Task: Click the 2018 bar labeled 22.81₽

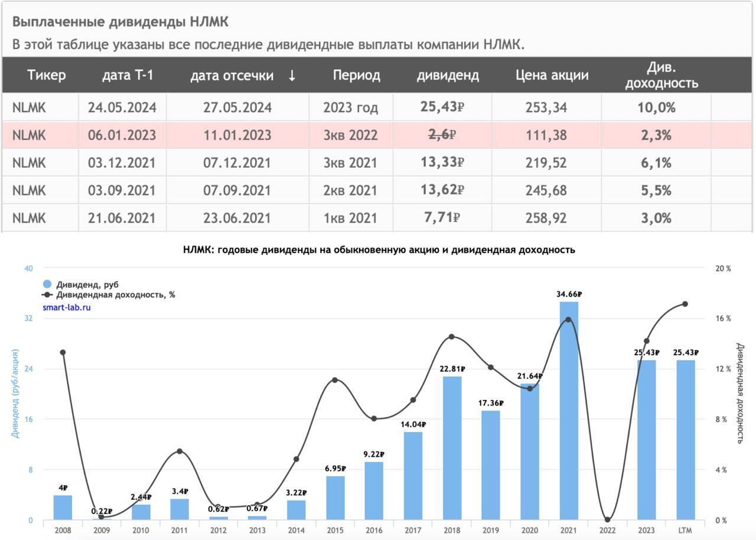Action: pyautogui.click(x=452, y=449)
